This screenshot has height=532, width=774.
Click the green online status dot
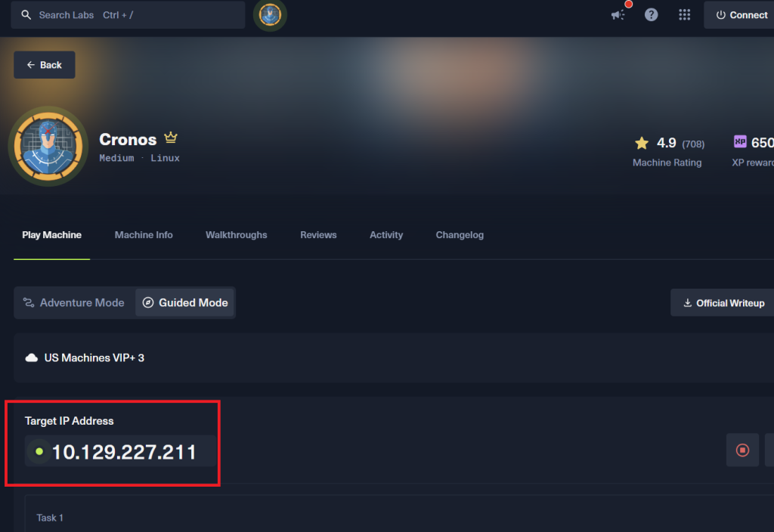coord(39,451)
